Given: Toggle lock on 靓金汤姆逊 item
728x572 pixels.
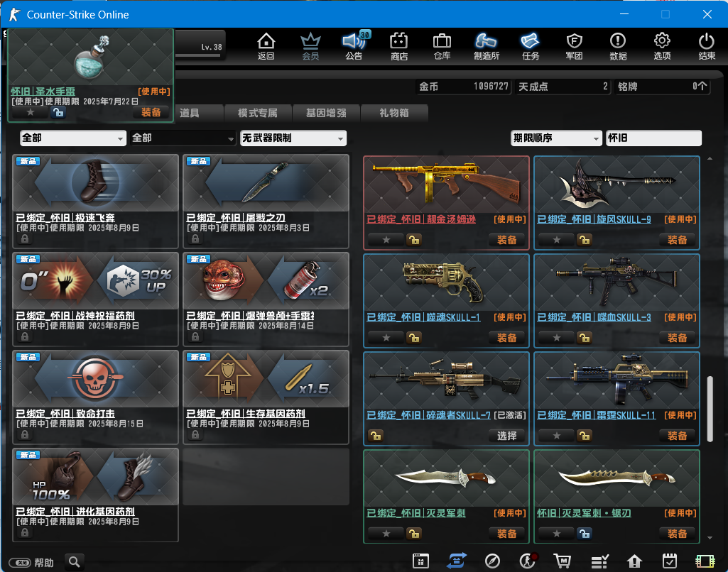Looking at the screenshot, I should (413, 240).
